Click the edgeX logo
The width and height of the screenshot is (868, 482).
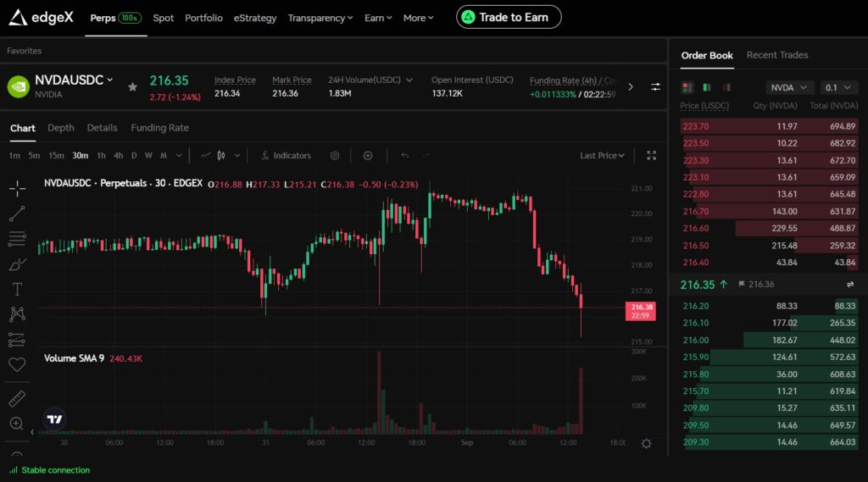(41, 18)
